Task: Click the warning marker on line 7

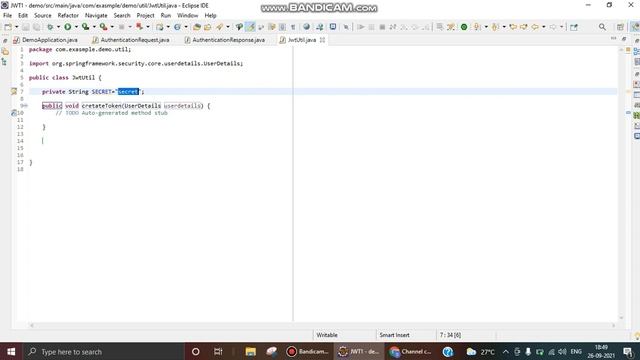Action: (14, 91)
